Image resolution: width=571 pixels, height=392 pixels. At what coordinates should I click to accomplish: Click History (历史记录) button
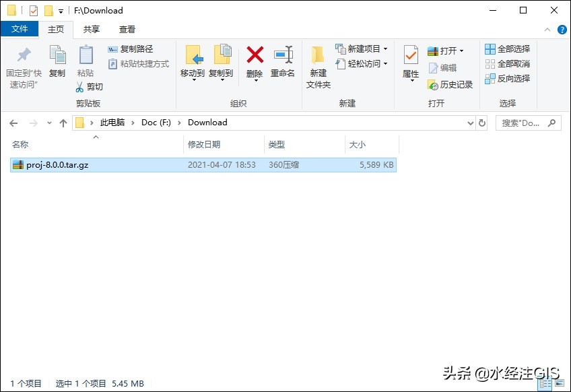450,85
